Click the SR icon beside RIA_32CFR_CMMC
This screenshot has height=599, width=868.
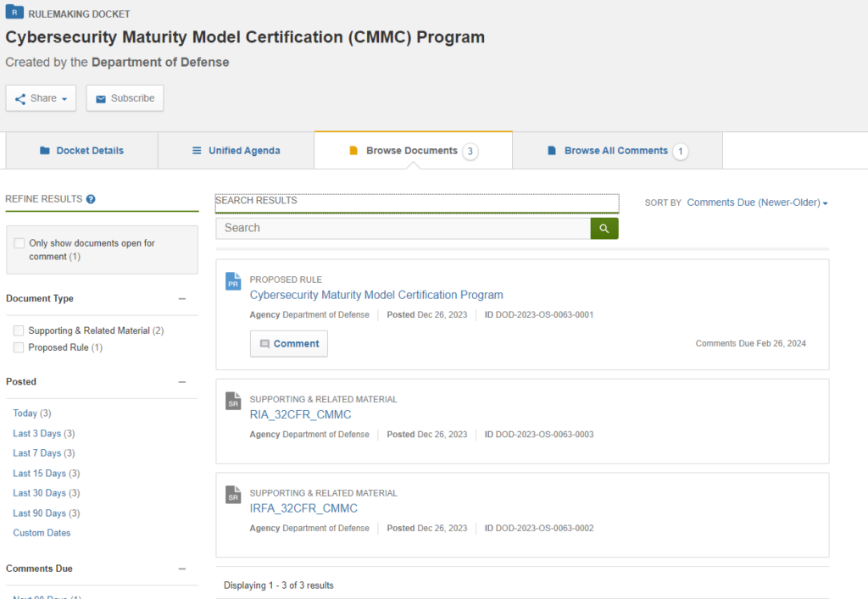pyautogui.click(x=233, y=401)
